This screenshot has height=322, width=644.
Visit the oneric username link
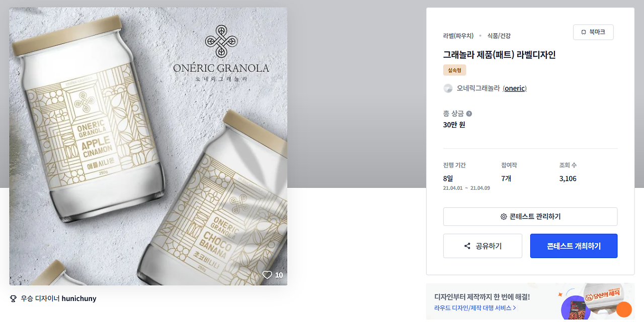coord(515,89)
